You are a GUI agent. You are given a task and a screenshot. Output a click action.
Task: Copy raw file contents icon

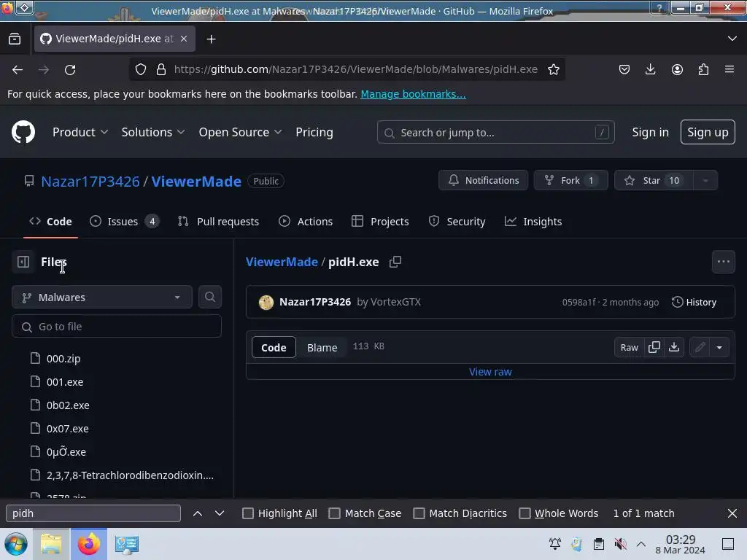tap(654, 347)
